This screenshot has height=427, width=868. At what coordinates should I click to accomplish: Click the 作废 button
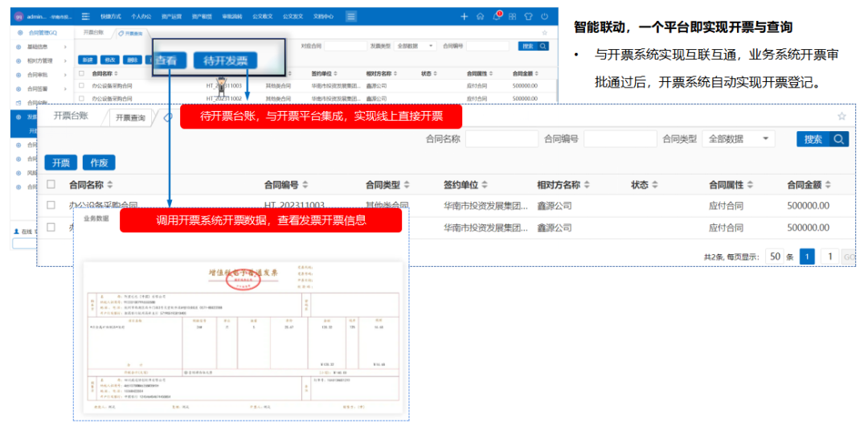pyautogui.click(x=99, y=162)
